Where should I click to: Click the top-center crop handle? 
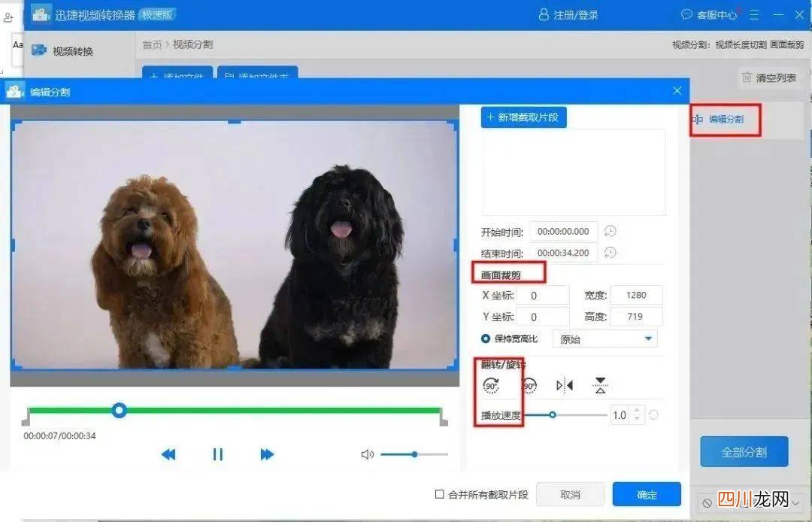tap(235, 122)
